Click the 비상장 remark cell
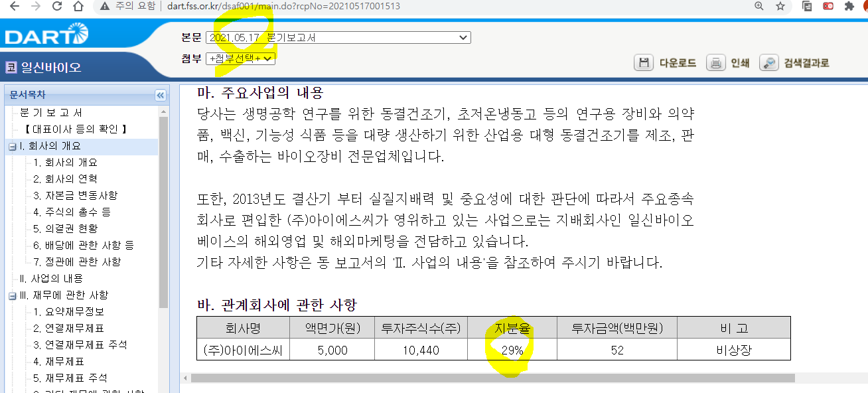Image resolution: width=868 pixels, height=393 pixels. (734, 350)
